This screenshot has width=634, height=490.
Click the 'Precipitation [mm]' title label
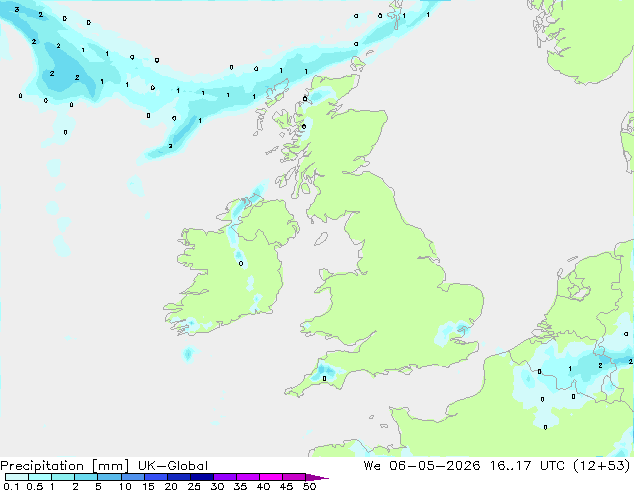pos(65,466)
